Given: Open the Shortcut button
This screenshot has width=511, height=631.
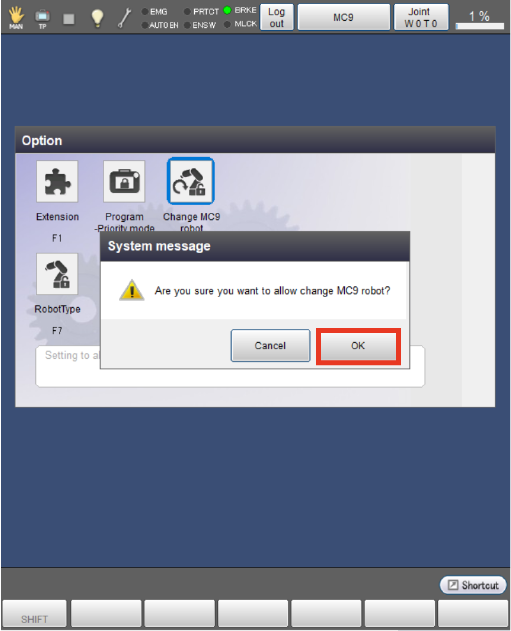Looking at the screenshot, I should pyautogui.click(x=473, y=585).
